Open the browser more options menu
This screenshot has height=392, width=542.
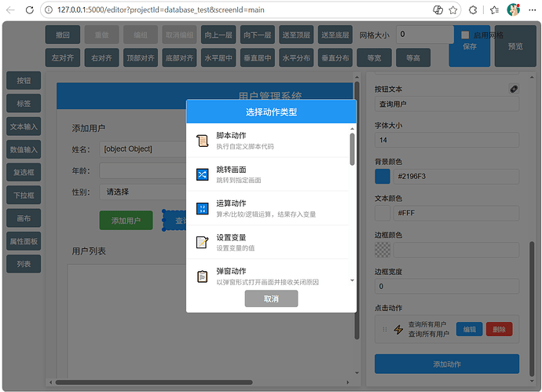(533, 10)
